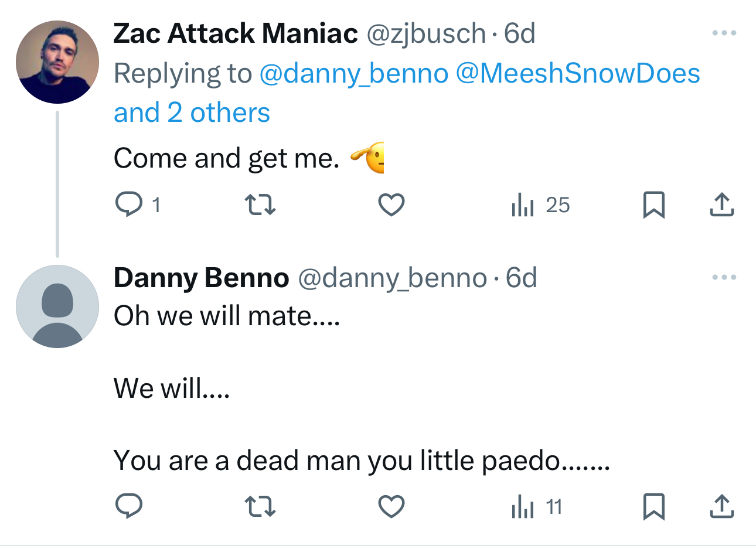Retweet Danny Benno's tweet
Screen dimensions: 756x552
click(260, 507)
